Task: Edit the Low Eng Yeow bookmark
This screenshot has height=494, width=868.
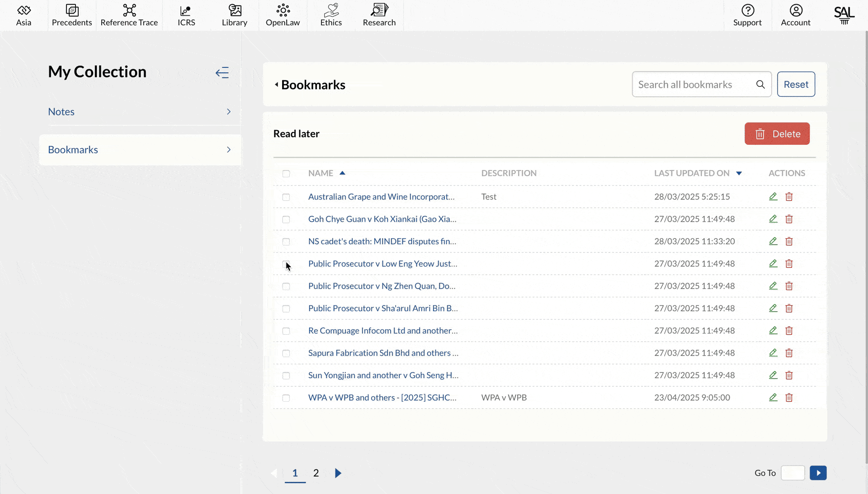Action: click(773, 263)
